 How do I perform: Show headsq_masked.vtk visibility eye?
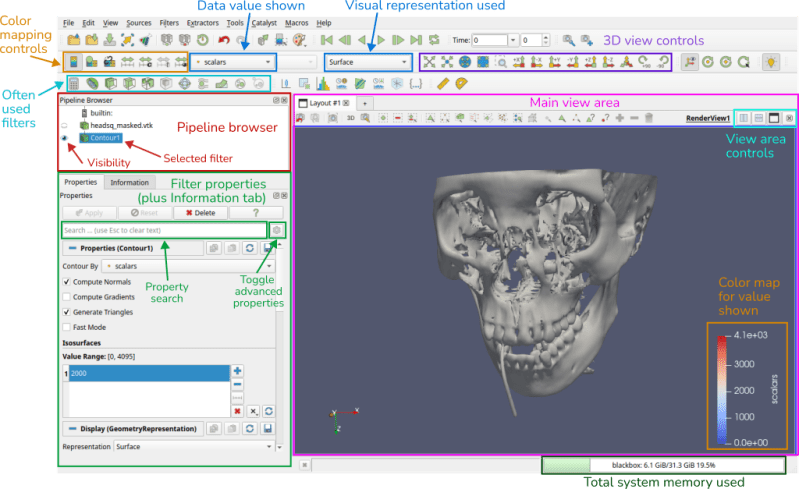65,125
